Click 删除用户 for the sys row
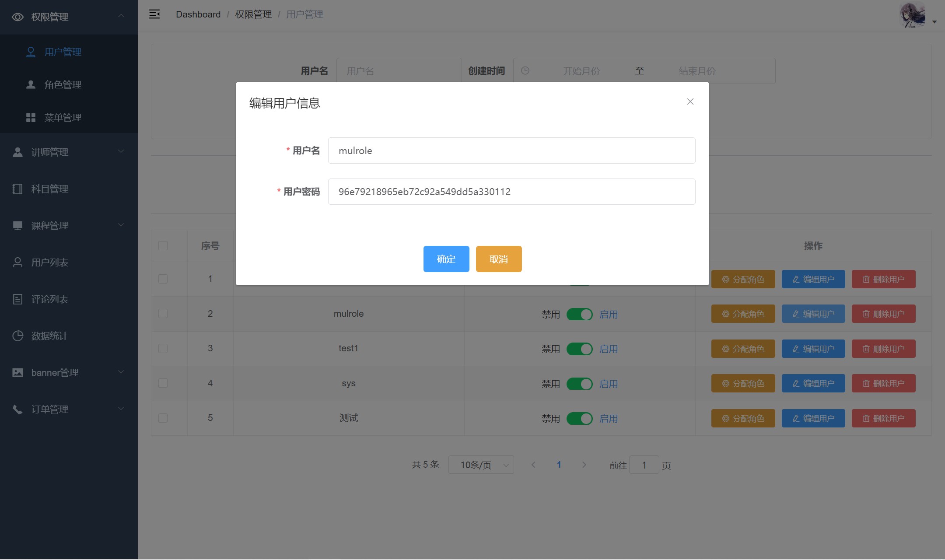The image size is (945, 560). 883,384
